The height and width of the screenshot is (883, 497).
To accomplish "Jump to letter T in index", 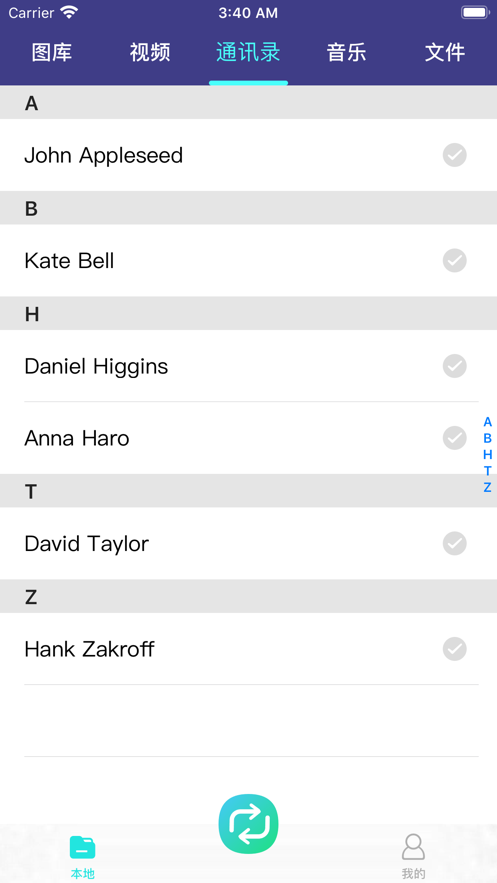I will click(x=487, y=471).
